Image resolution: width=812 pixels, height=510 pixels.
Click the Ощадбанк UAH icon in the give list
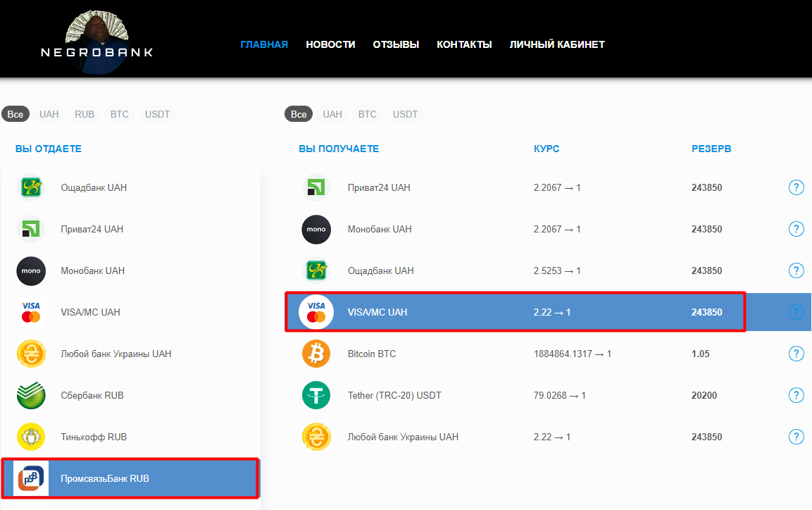pyautogui.click(x=31, y=187)
